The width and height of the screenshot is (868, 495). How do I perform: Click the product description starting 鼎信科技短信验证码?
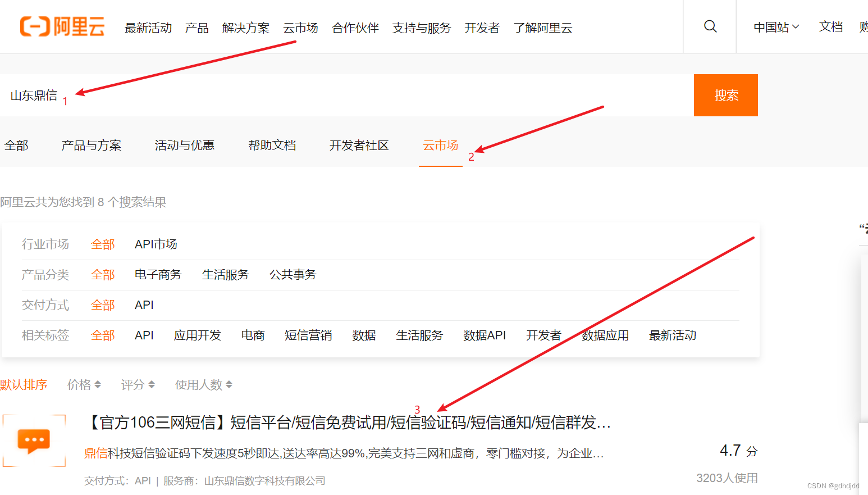[x=344, y=453]
